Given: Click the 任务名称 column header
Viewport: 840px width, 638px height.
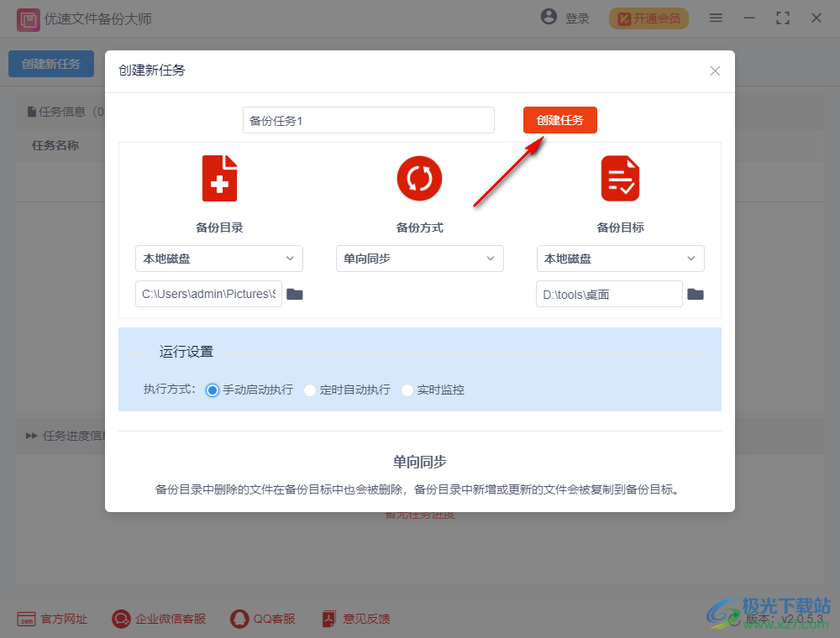Looking at the screenshot, I should [55, 145].
